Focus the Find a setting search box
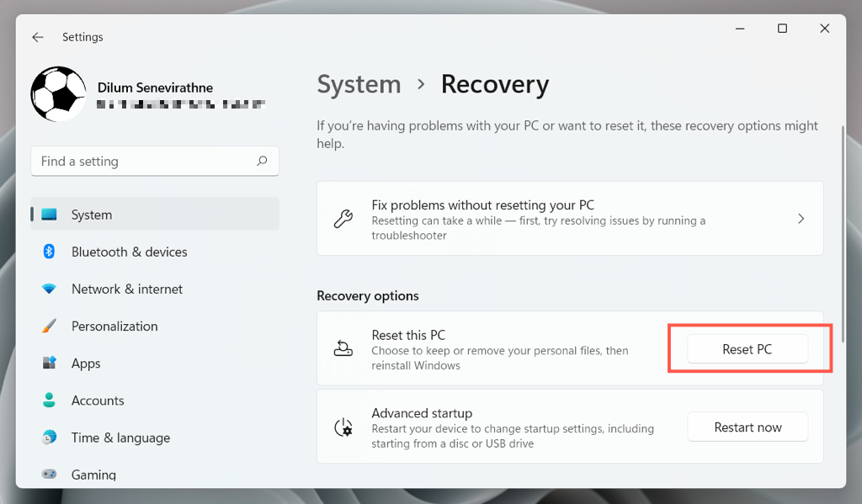Image resolution: width=862 pixels, height=504 pixels. 143,161
